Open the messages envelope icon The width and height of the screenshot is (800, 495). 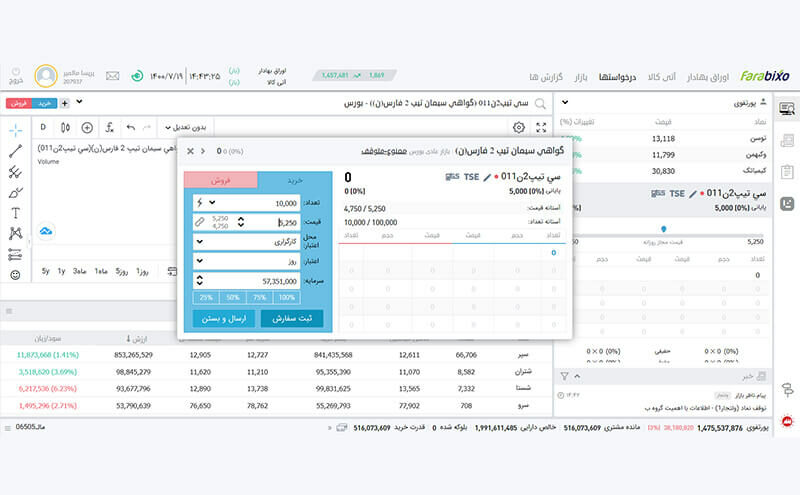(112, 76)
